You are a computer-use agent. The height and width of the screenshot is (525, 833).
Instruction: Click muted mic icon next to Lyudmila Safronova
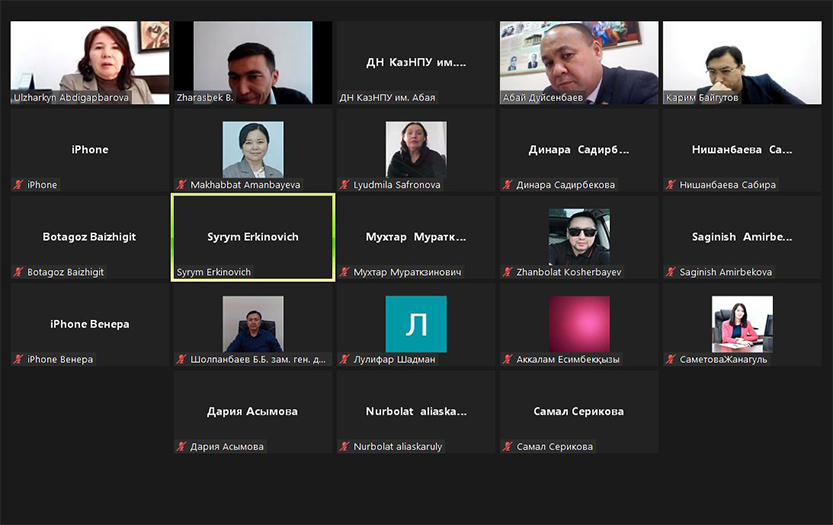point(345,185)
